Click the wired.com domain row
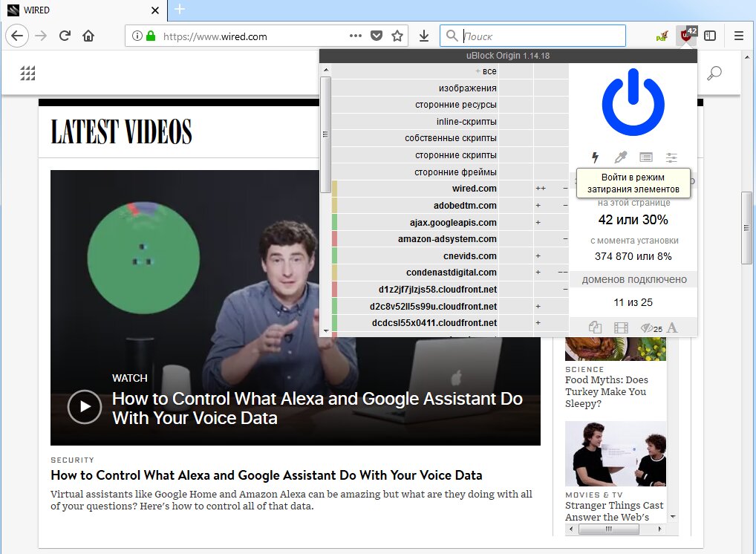 [x=414, y=189]
